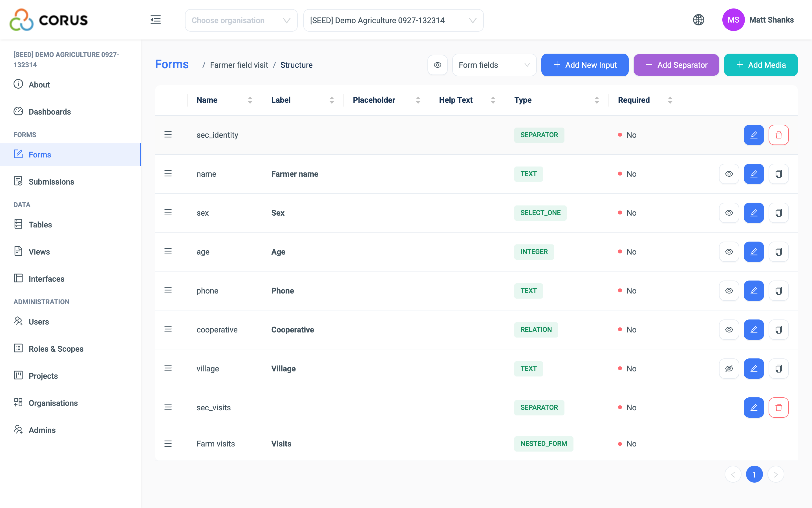
Task: Delete the sec_identity separator
Action: point(778,135)
